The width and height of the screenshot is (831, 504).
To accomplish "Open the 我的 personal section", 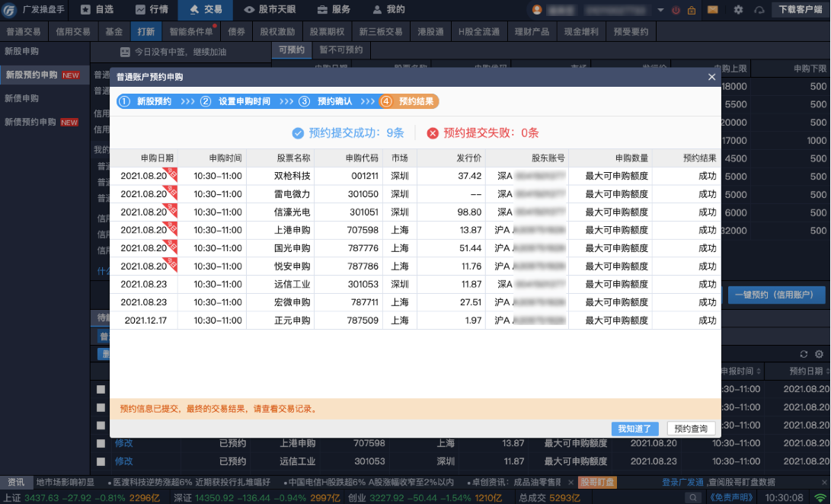I will click(388, 10).
